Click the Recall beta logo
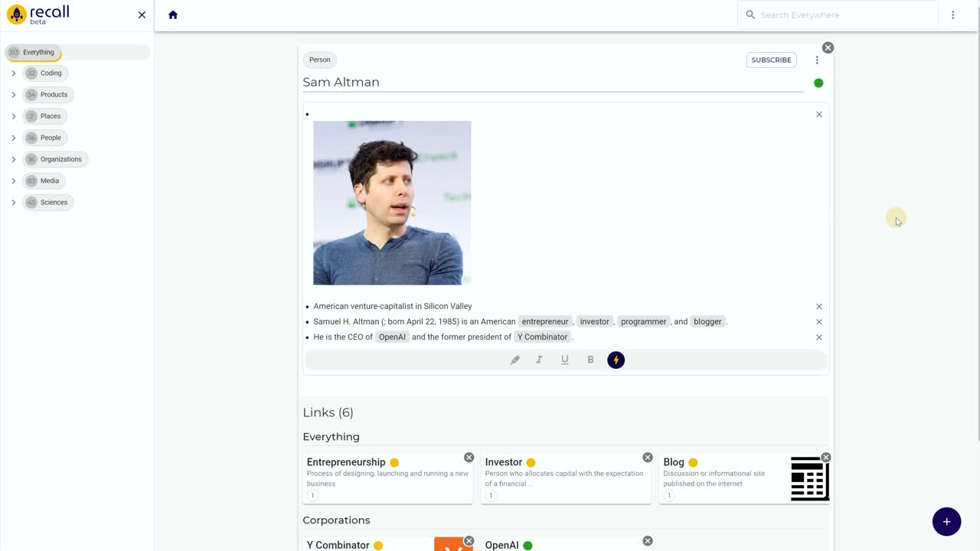 pyautogui.click(x=38, y=15)
